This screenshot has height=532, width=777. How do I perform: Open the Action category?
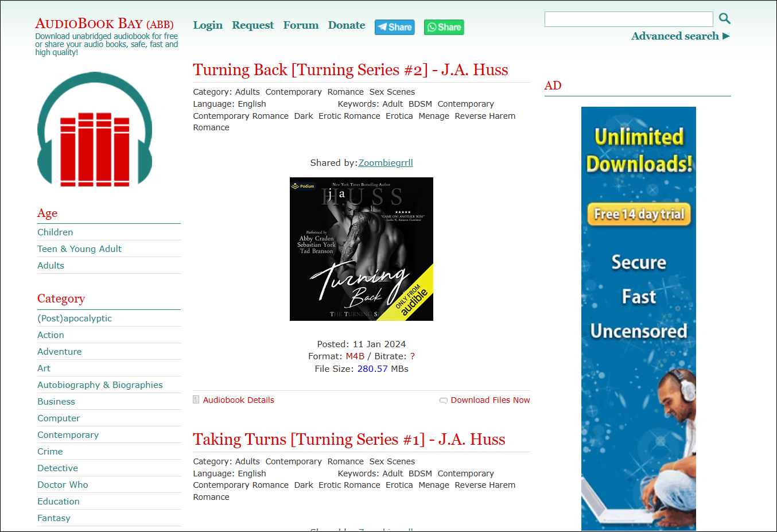pyautogui.click(x=51, y=335)
